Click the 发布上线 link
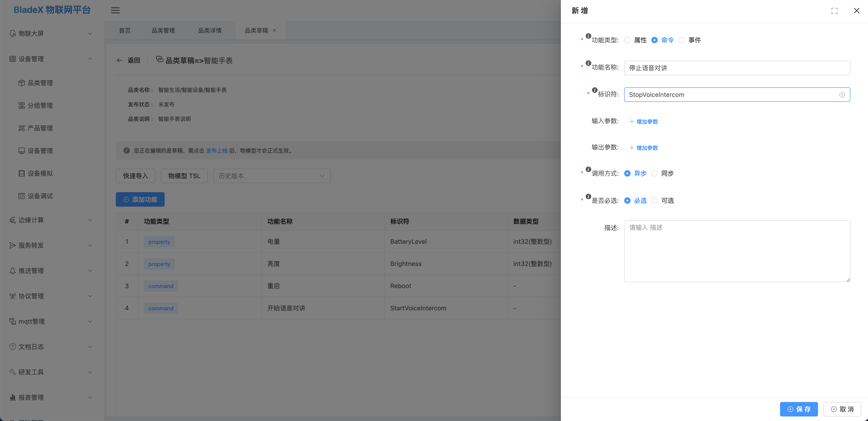The height and width of the screenshot is (421, 868). (x=217, y=151)
